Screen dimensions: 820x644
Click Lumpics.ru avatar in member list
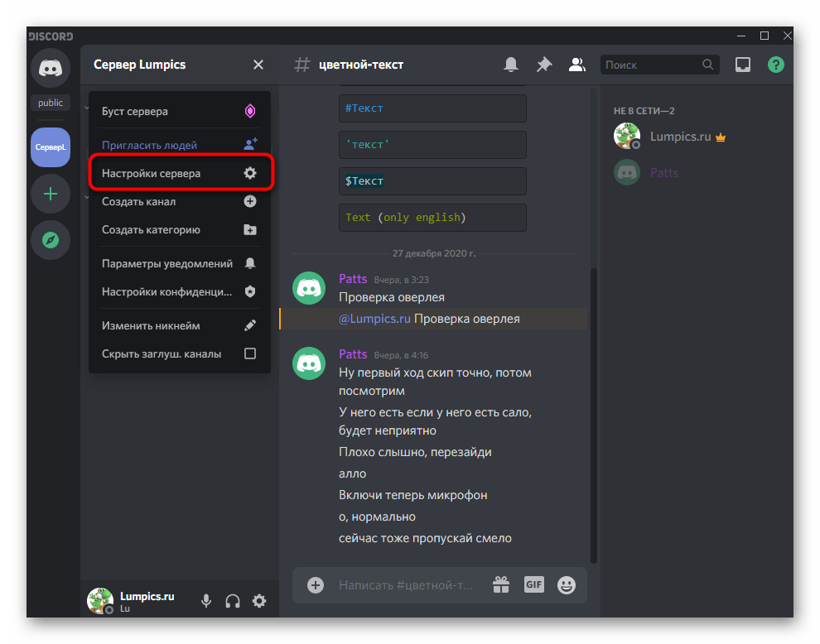(626, 137)
